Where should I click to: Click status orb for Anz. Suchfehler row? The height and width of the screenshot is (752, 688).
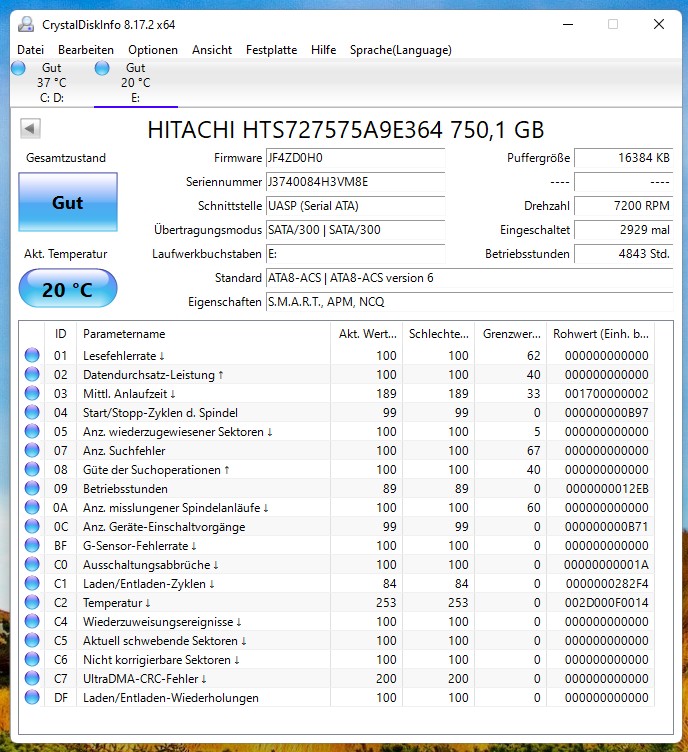(x=32, y=450)
